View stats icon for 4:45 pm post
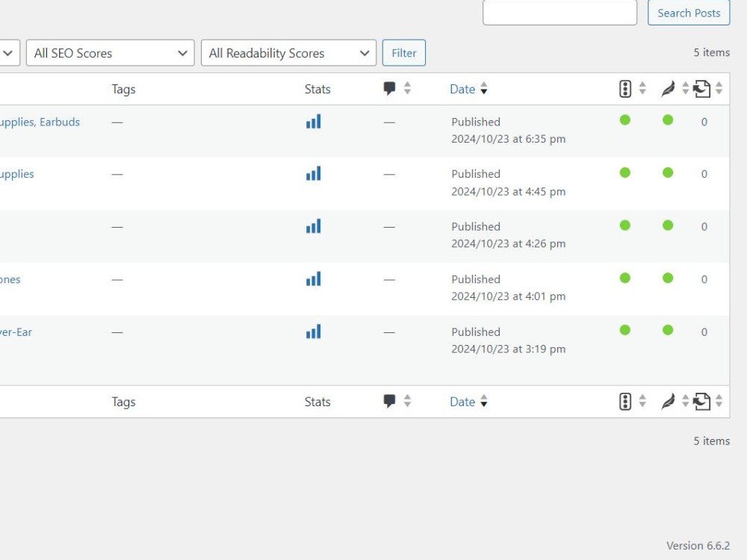This screenshot has height=560, width=747. pyautogui.click(x=314, y=173)
